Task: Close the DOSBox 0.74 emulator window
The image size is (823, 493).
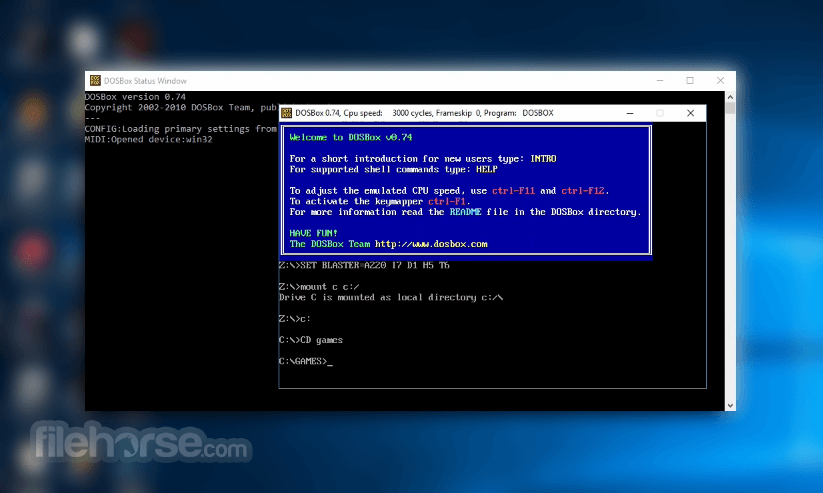Action: coord(691,113)
